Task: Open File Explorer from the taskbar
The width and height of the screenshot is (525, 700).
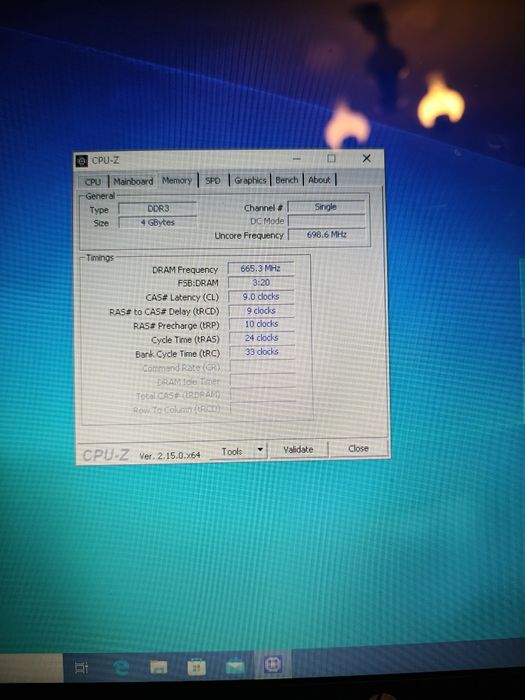Action: 158,667
